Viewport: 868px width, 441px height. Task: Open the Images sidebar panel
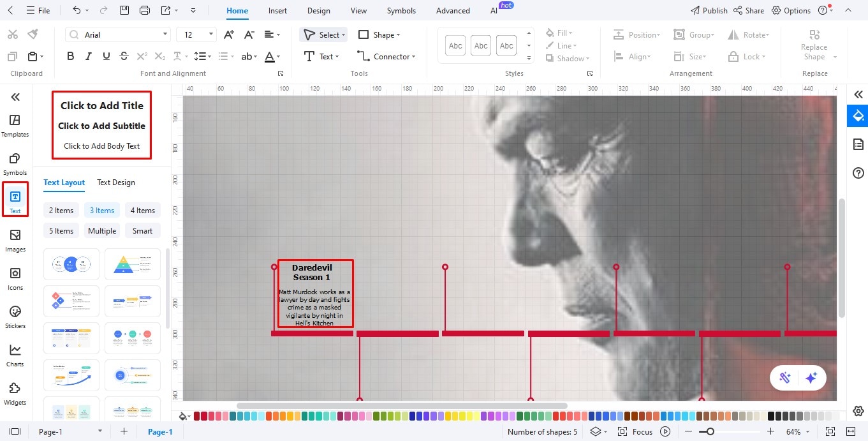pyautogui.click(x=15, y=241)
